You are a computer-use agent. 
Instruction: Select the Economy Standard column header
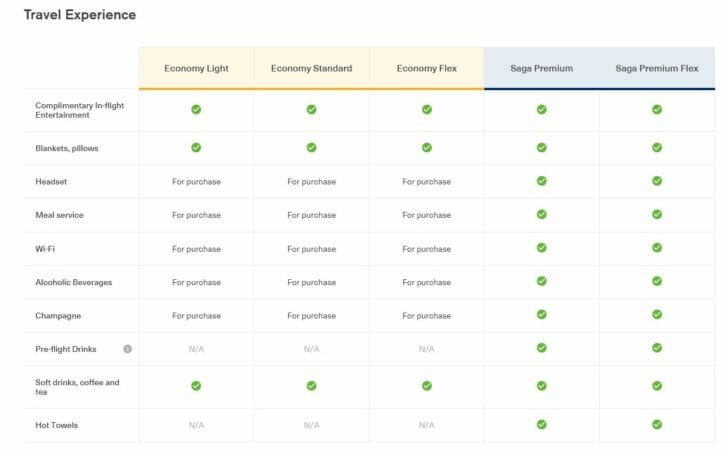tap(312, 68)
